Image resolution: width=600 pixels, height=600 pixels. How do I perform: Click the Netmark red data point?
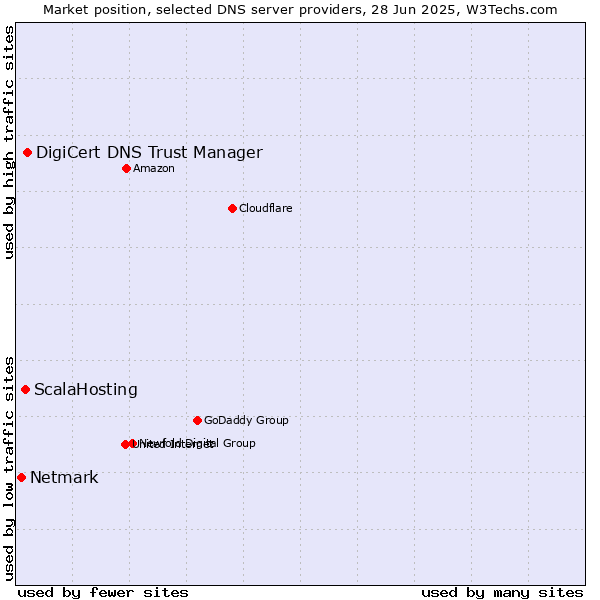tap(21, 478)
